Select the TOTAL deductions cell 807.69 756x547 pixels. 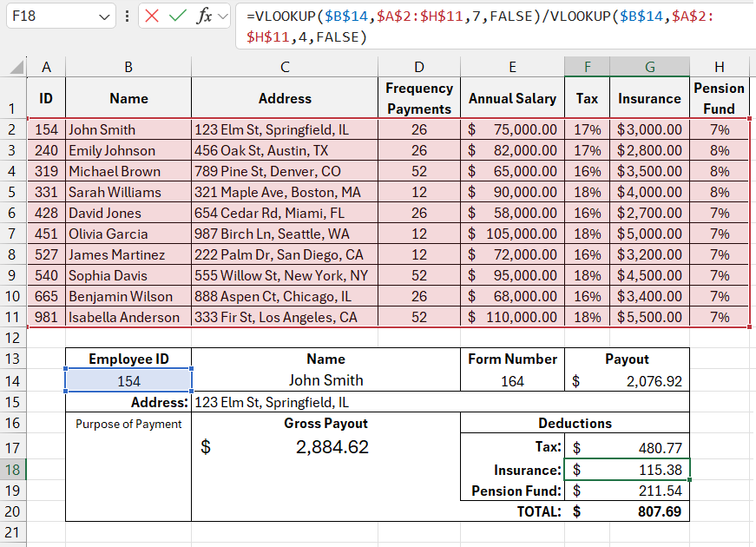coord(627,511)
